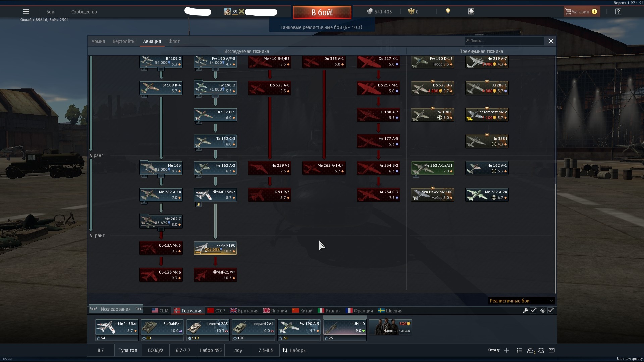The height and width of the screenshot is (362, 644).
Task: Open the Наборы presets list
Action: 294,350
